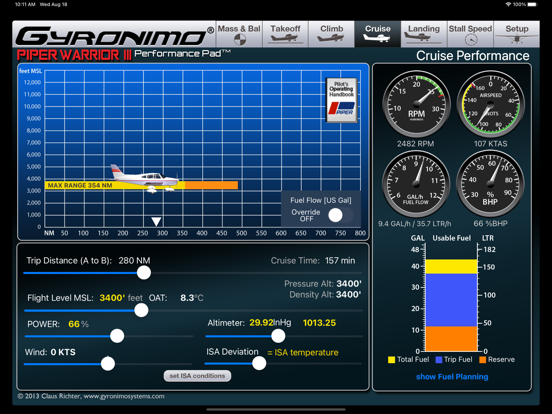Click the Airspeed knots gauge
Image resolution: width=552 pixels, height=414 pixels.
click(490, 104)
